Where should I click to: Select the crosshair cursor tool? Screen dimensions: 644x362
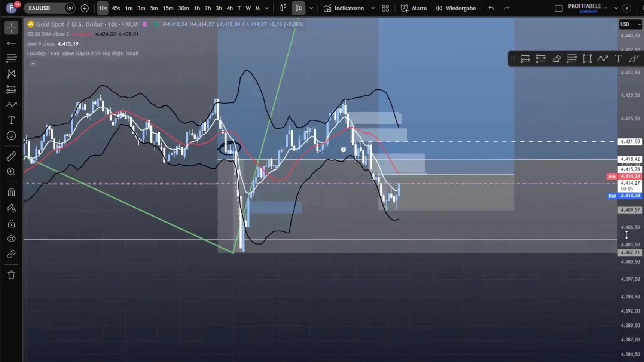(x=11, y=28)
